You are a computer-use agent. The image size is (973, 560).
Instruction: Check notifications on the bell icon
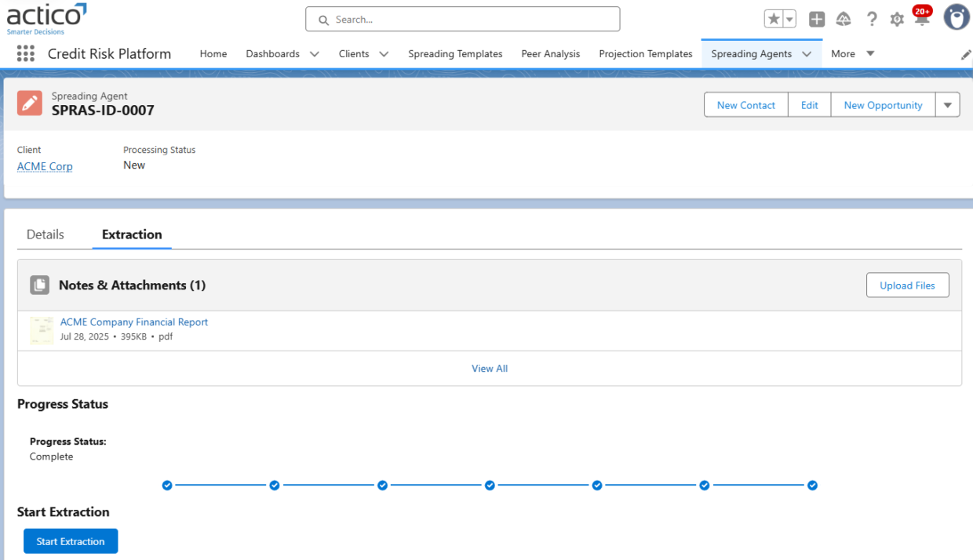(x=921, y=19)
